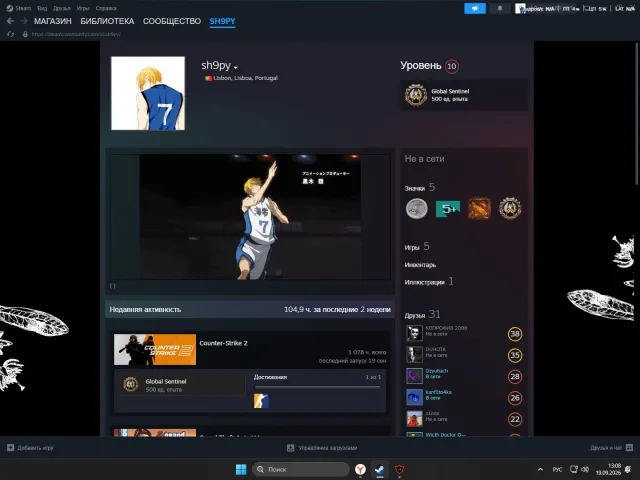Click profile avatar with jersey 7
The image size is (640, 480).
(148, 93)
